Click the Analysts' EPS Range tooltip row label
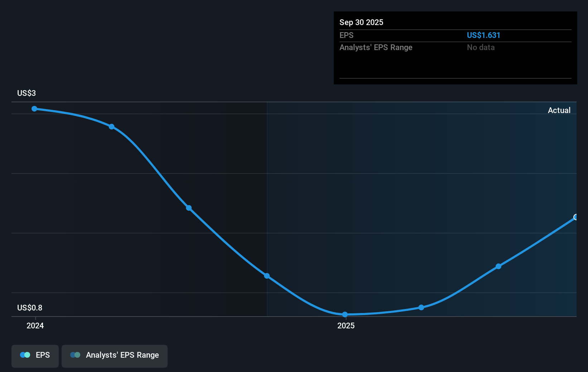The image size is (588, 372). 376,47
